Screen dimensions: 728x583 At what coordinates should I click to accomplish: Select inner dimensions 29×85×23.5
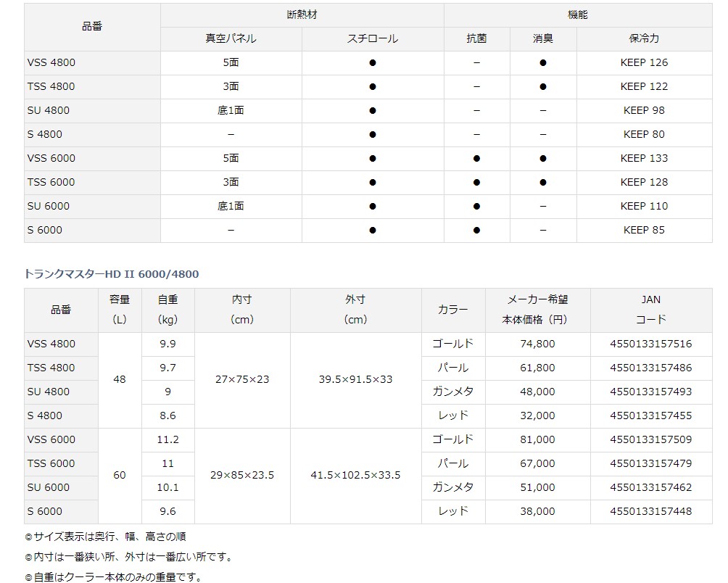[242, 476]
